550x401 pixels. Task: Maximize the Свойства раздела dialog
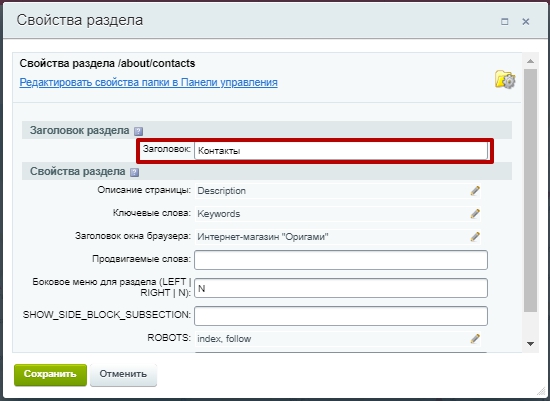click(504, 22)
